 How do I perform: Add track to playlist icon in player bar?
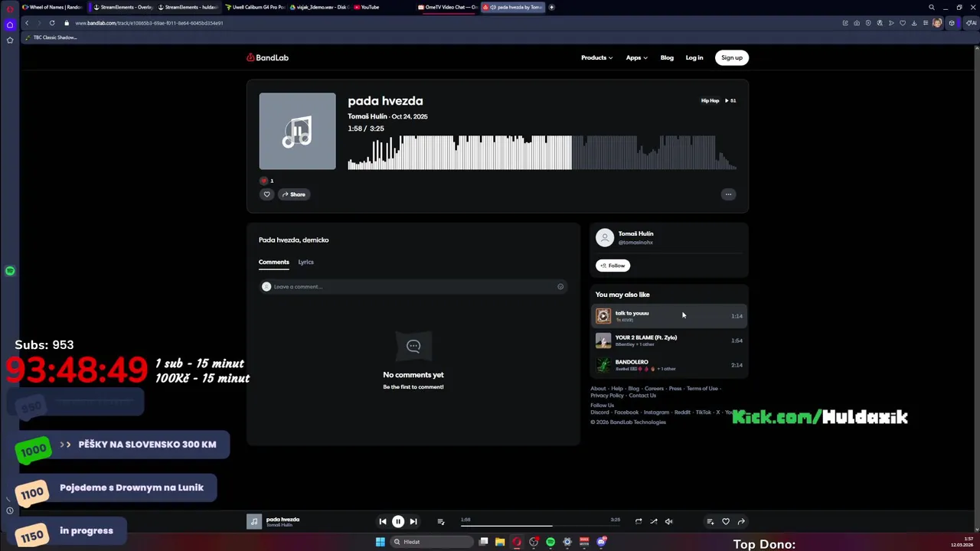pyautogui.click(x=710, y=521)
